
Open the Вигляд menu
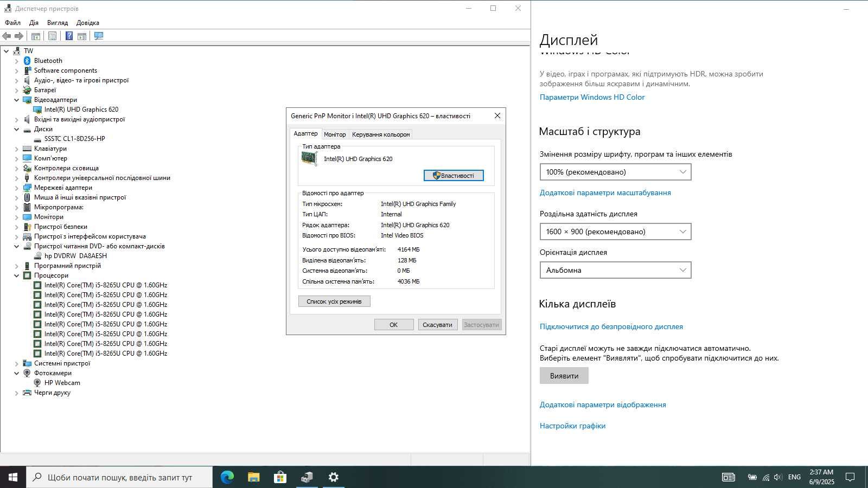58,23
